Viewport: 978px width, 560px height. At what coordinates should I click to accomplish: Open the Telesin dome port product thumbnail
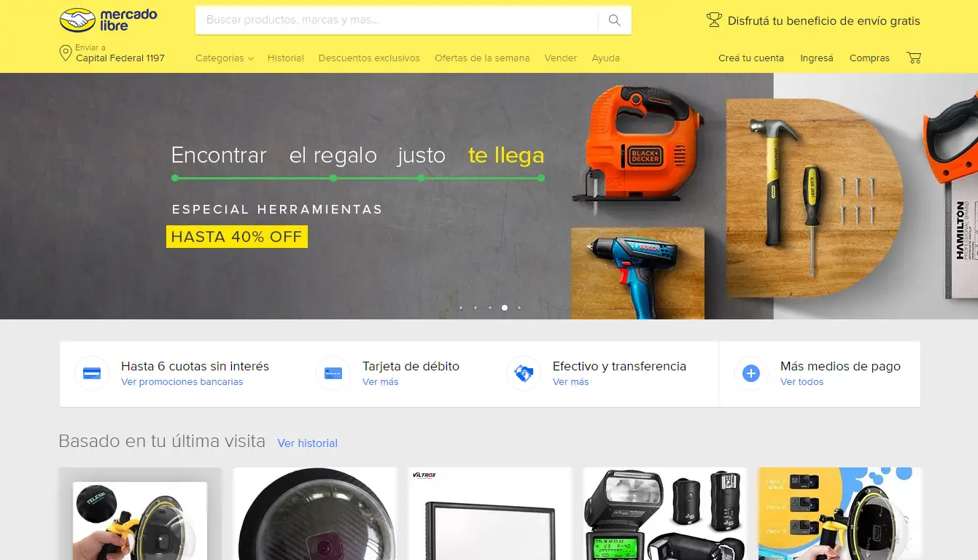(x=140, y=513)
